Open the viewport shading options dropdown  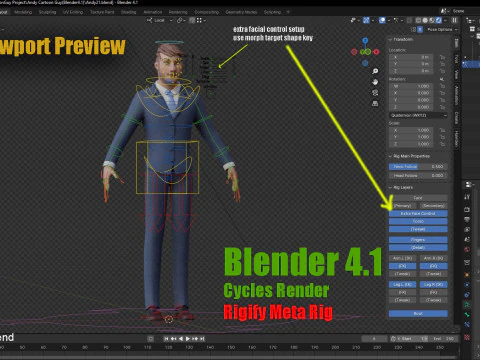tap(445, 20)
